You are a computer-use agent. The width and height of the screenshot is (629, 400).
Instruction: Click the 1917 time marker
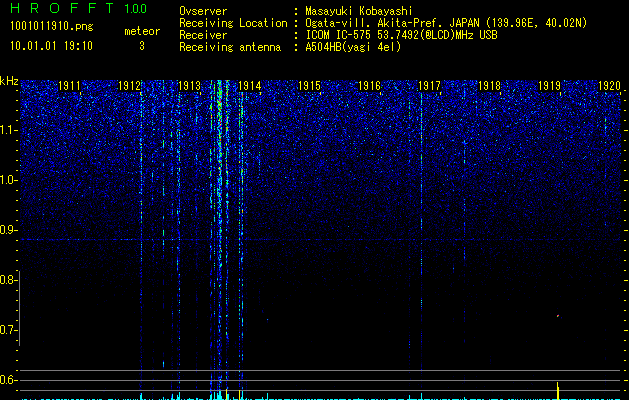pyautogui.click(x=429, y=86)
